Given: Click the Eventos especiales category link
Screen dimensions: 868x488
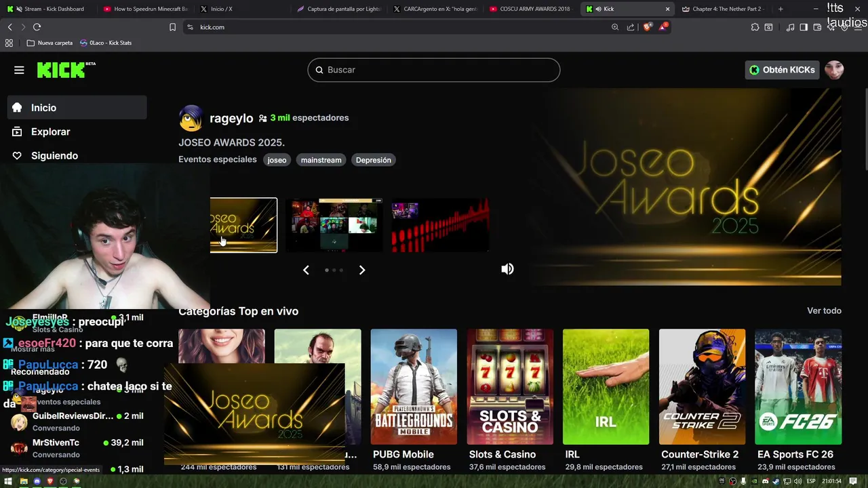Looking at the screenshot, I should tap(217, 159).
